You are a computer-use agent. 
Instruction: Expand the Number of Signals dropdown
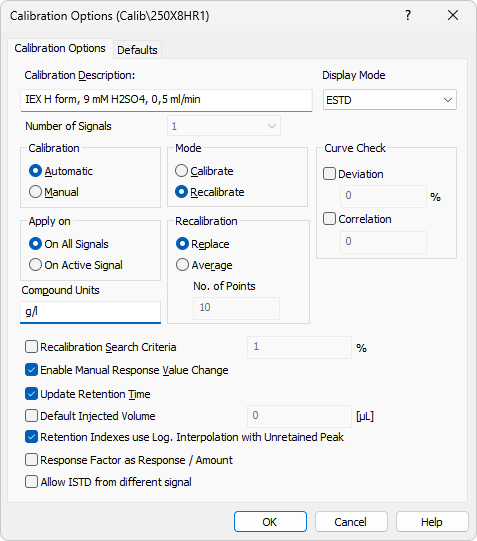coord(224,126)
